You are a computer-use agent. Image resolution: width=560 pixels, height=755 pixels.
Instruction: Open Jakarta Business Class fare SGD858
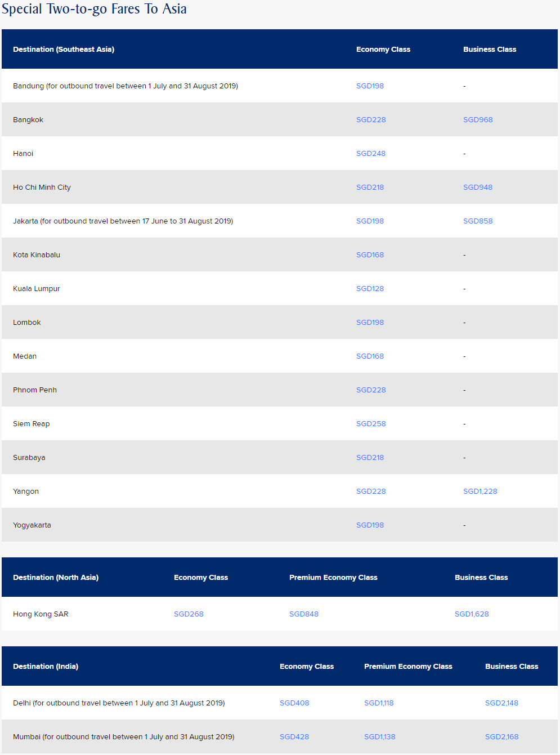tap(478, 221)
